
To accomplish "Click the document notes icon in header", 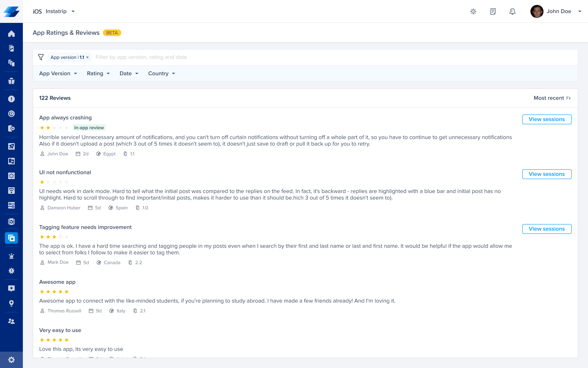I will [493, 11].
